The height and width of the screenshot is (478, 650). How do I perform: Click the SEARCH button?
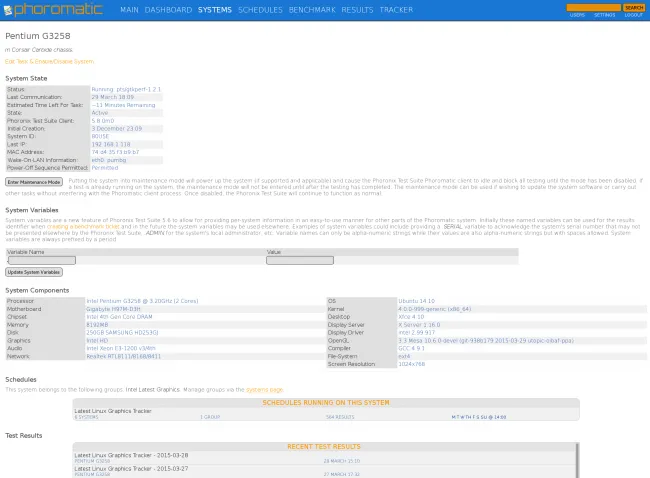click(634, 7)
